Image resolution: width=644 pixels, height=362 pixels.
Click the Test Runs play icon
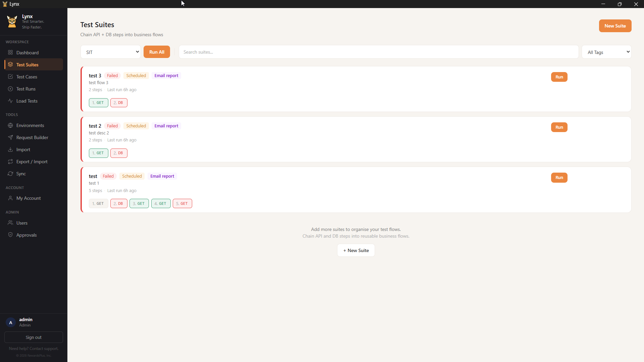pyautogui.click(x=10, y=89)
